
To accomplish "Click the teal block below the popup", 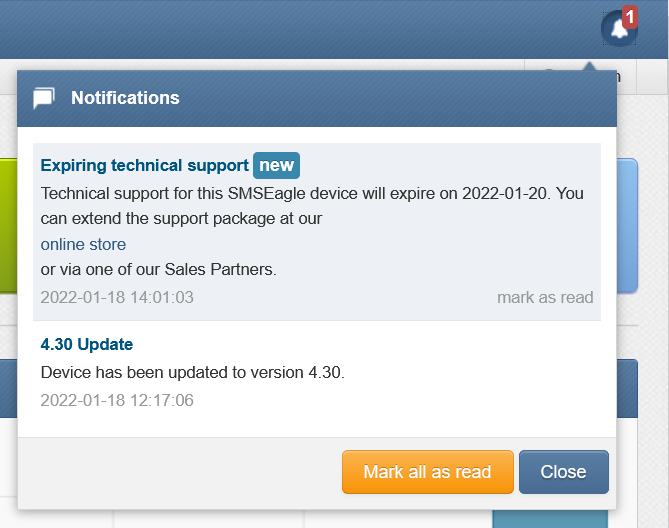I will pos(550,519).
